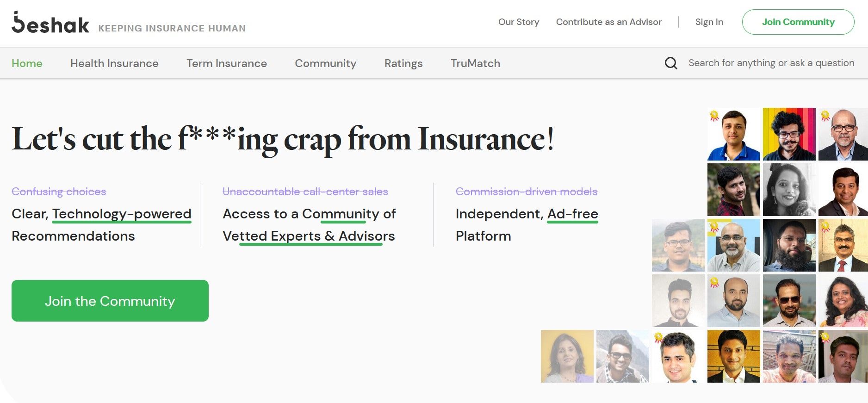Open the Term Insurance section
The image size is (868, 403).
226,63
